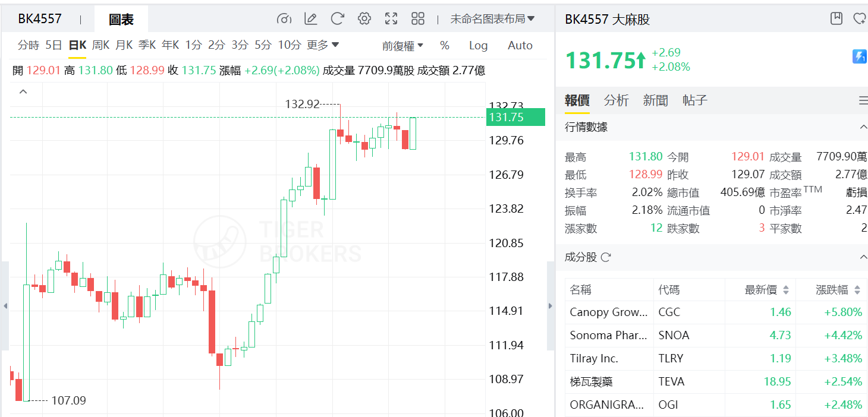This screenshot has height=417, width=868.
Task: Toggle Auto scale mode
Action: point(520,46)
